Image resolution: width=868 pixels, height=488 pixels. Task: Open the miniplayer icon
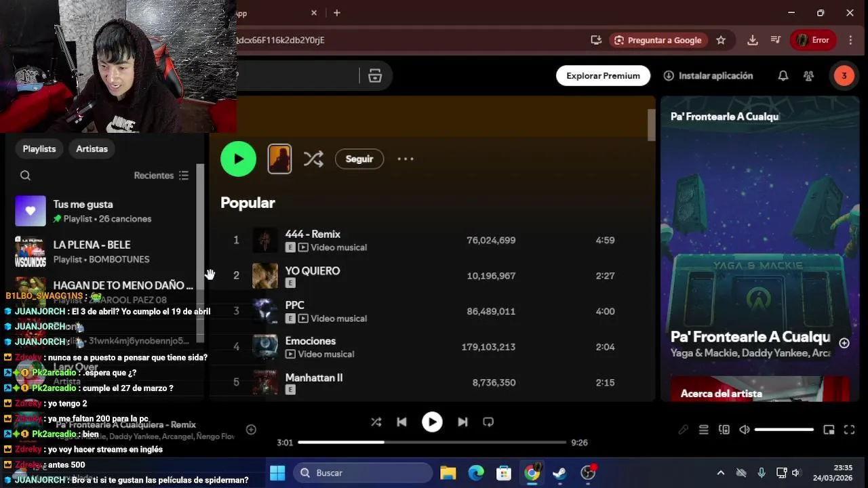pyautogui.click(x=829, y=430)
